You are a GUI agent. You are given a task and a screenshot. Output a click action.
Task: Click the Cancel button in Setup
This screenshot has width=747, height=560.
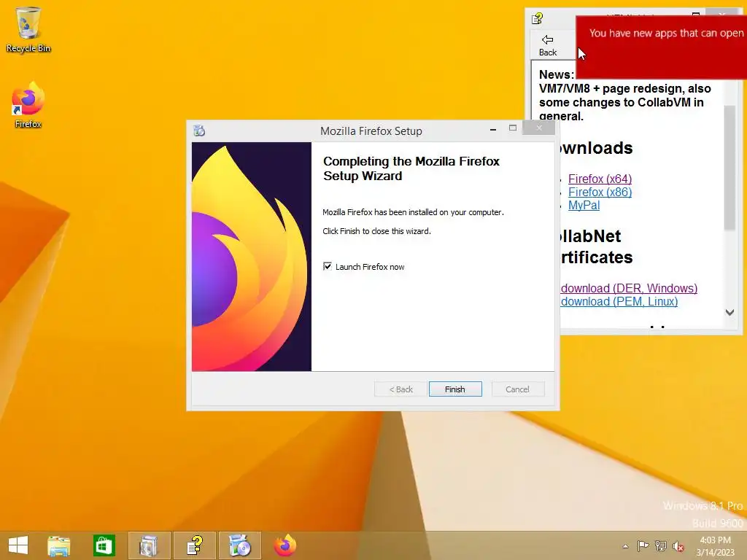(x=517, y=389)
